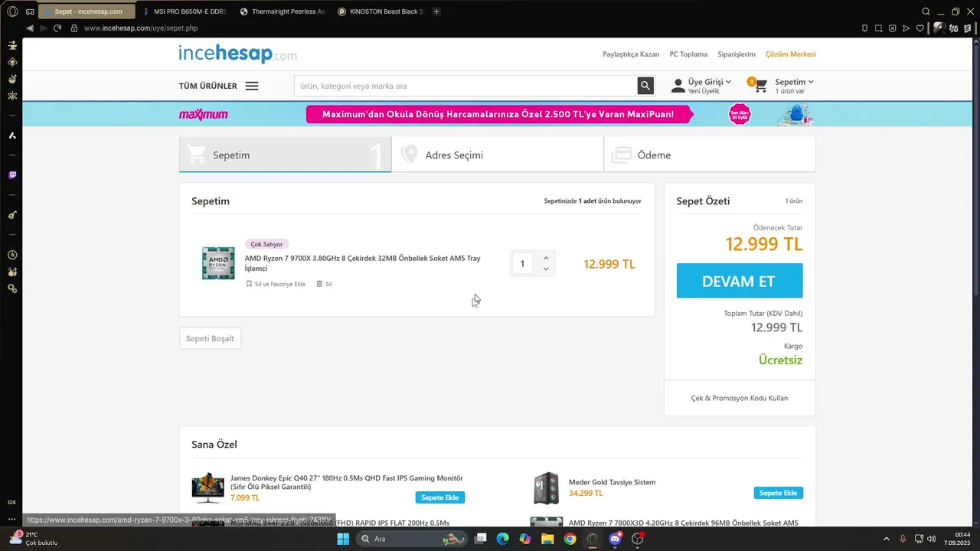Open File Explorer from the taskbar

(547, 539)
